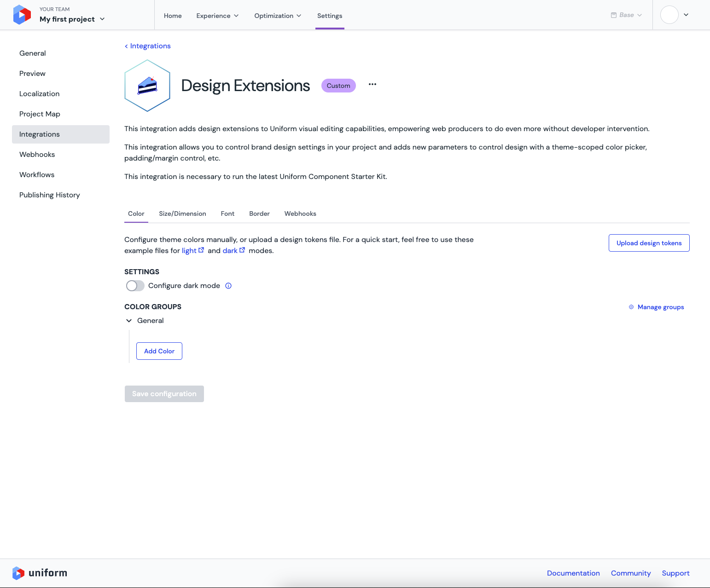
Task: Open the account menu chevron
Action: 686,15
